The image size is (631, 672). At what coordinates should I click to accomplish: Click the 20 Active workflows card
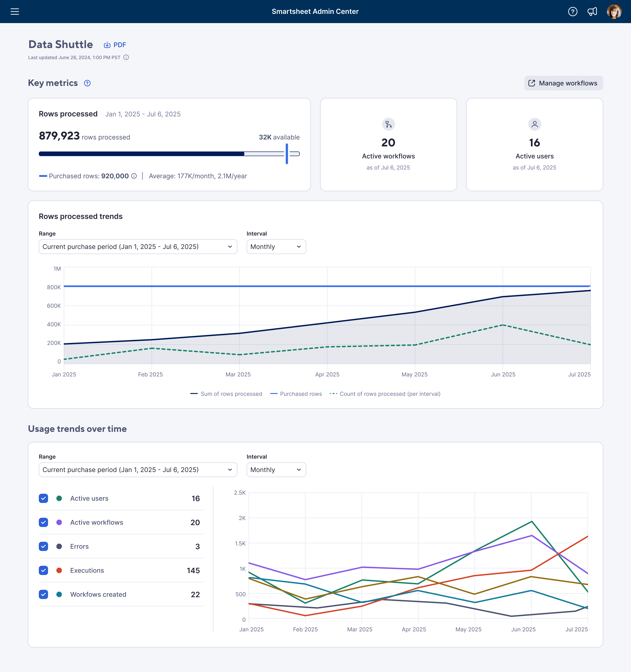pos(388,145)
